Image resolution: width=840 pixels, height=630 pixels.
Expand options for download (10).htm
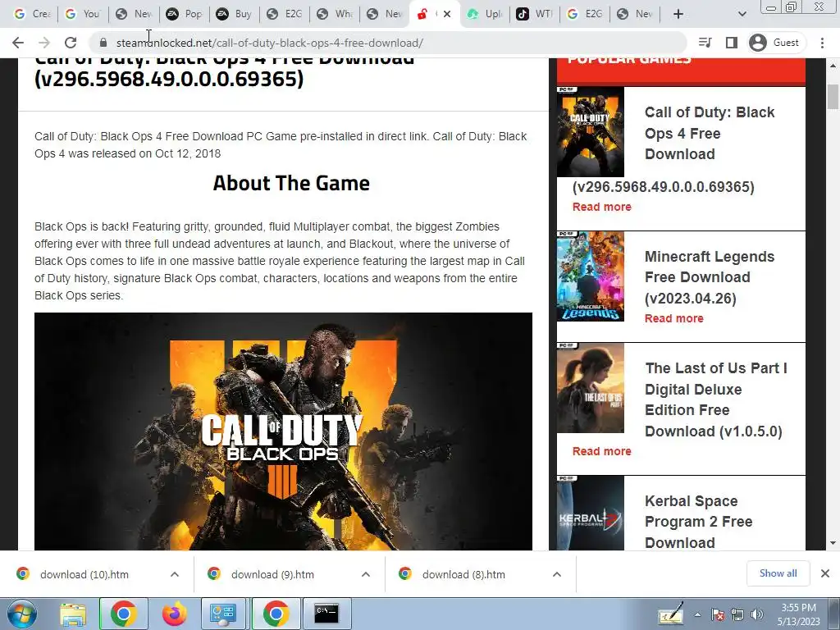pos(175,574)
